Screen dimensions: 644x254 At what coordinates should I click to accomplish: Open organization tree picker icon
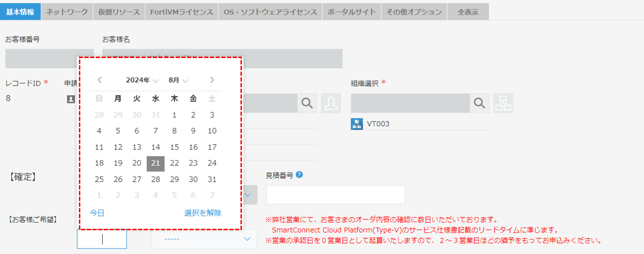(503, 103)
